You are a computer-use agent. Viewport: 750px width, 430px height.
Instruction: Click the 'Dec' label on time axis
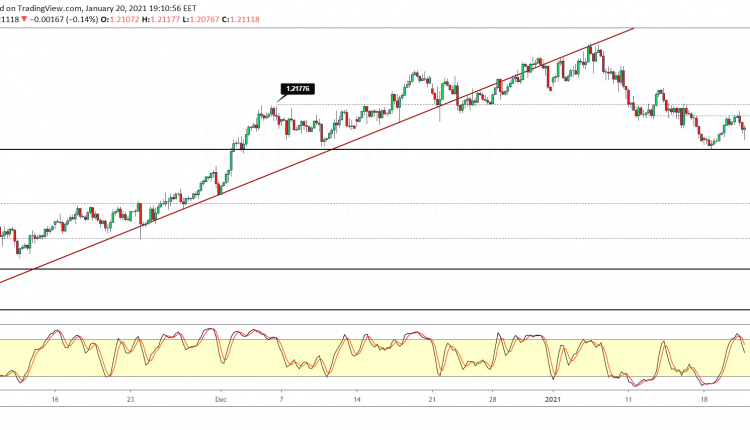(221, 399)
